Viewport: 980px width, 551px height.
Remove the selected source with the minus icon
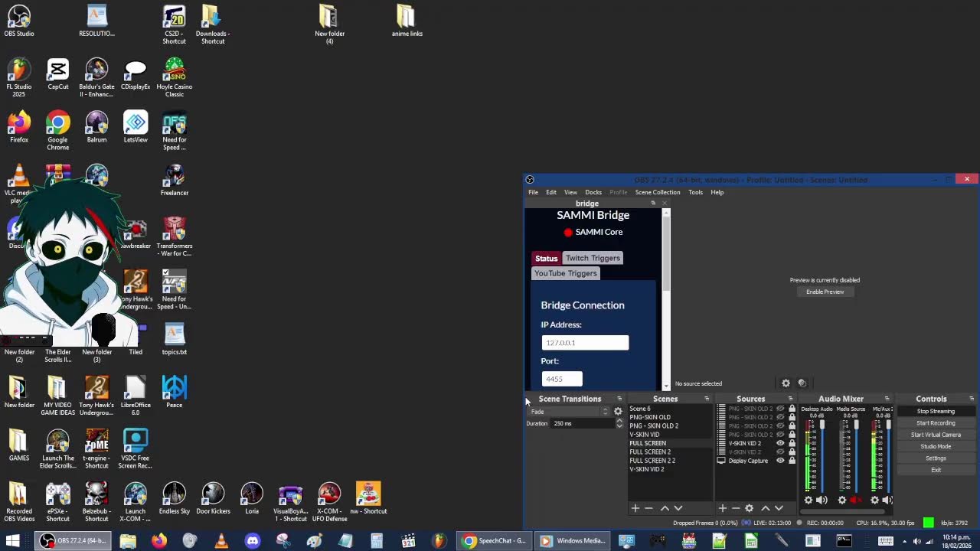[x=736, y=508]
